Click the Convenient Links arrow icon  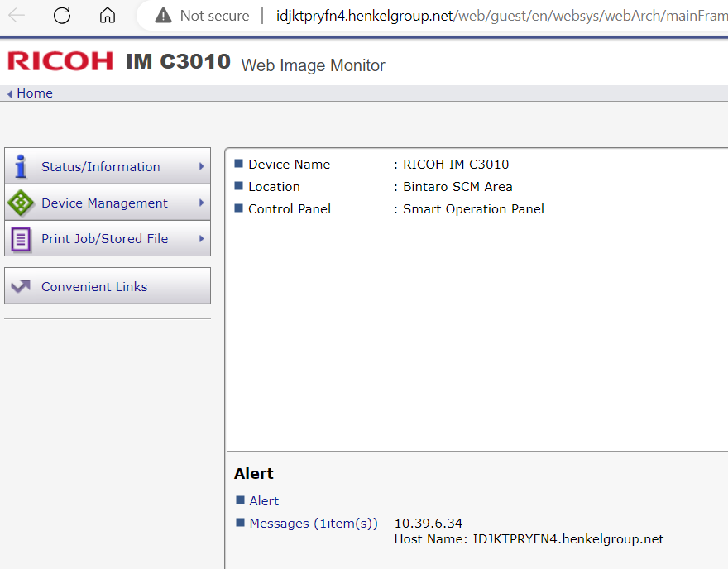tap(21, 286)
